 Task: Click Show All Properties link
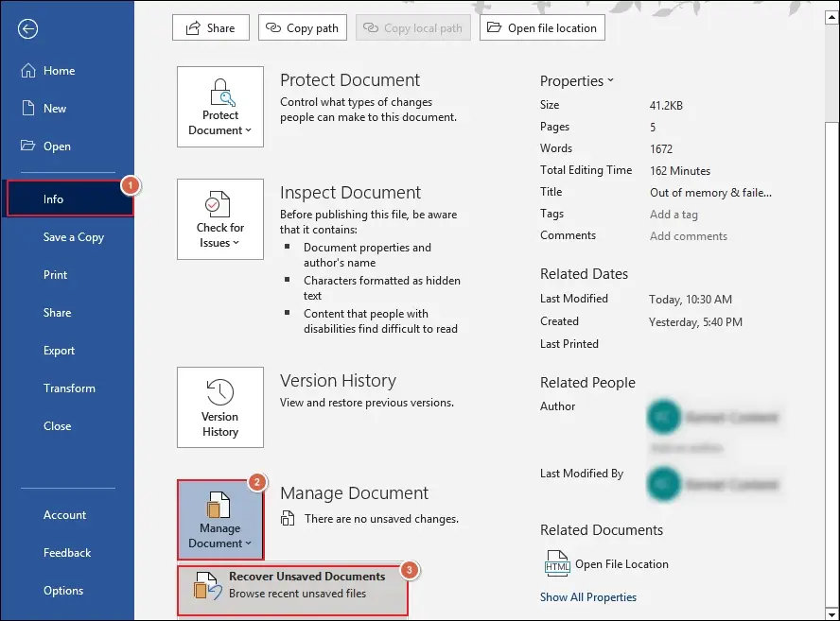pyautogui.click(x=588, y=597)
